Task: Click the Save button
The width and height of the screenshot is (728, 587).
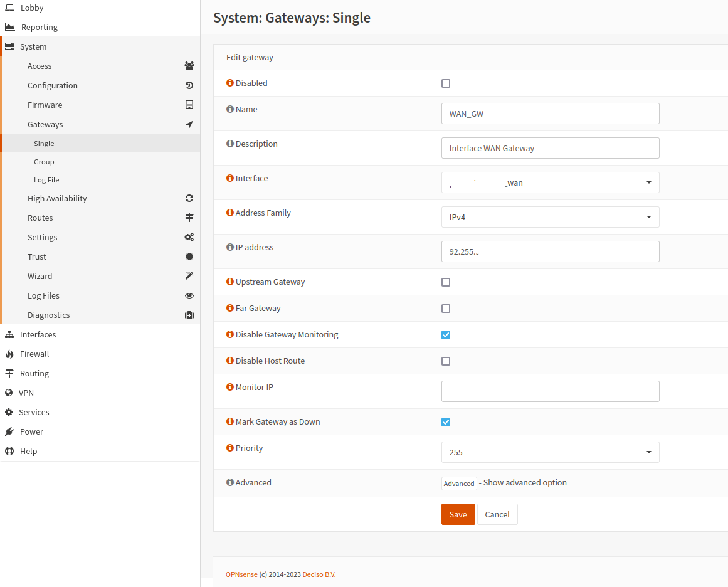Action: click(458, 514)
